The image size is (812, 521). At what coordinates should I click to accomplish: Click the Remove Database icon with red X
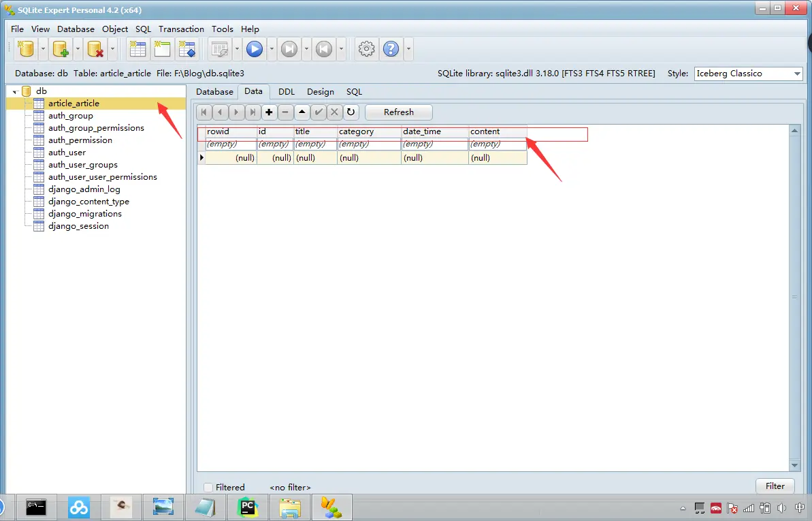tap(95, 49)
